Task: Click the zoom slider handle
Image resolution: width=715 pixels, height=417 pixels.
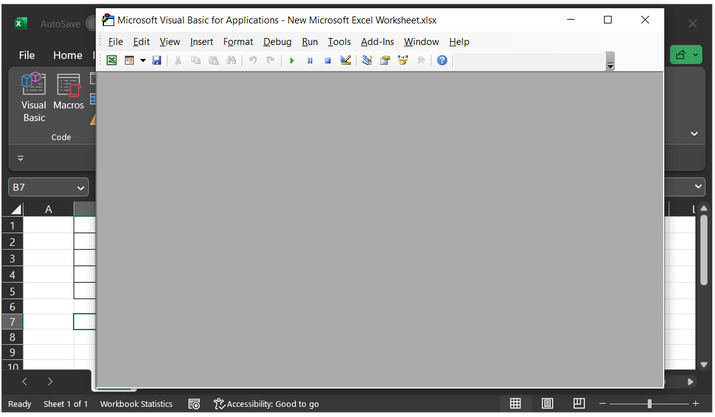Action: point(649,404)
